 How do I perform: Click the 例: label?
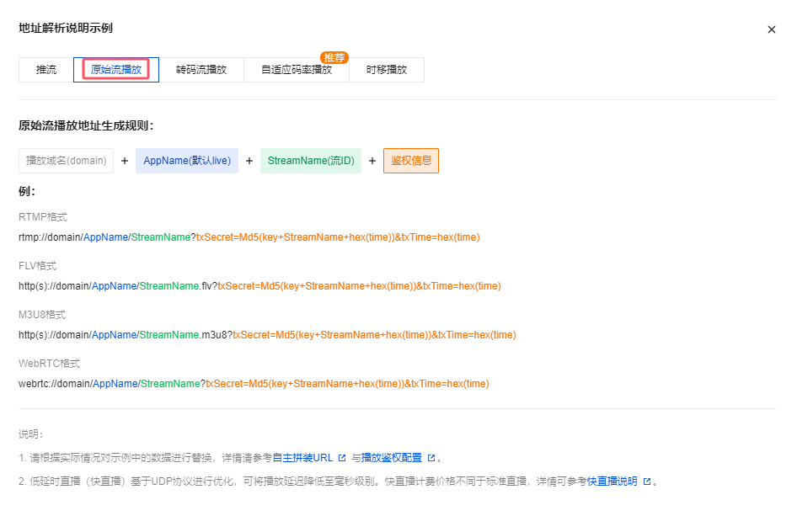point(27,191)
